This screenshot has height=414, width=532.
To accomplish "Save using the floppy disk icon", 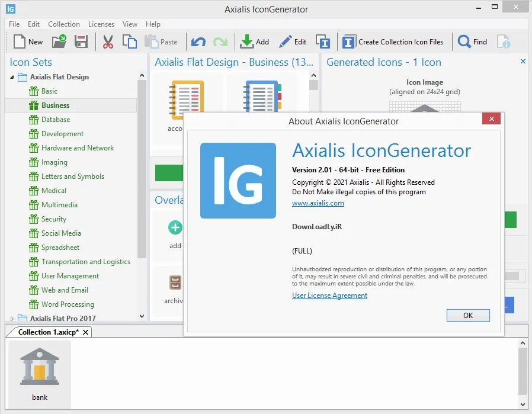I will click(81, 41).
